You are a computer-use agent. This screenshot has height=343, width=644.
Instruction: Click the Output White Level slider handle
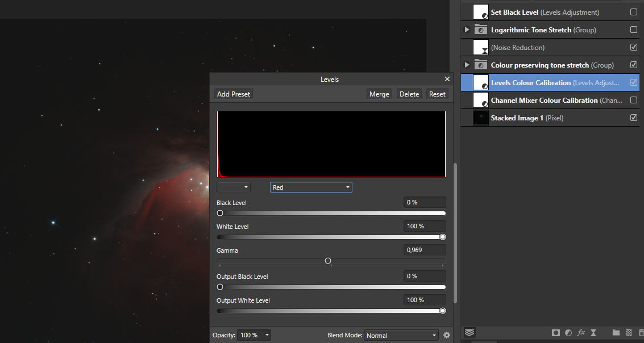click(443, 311)
